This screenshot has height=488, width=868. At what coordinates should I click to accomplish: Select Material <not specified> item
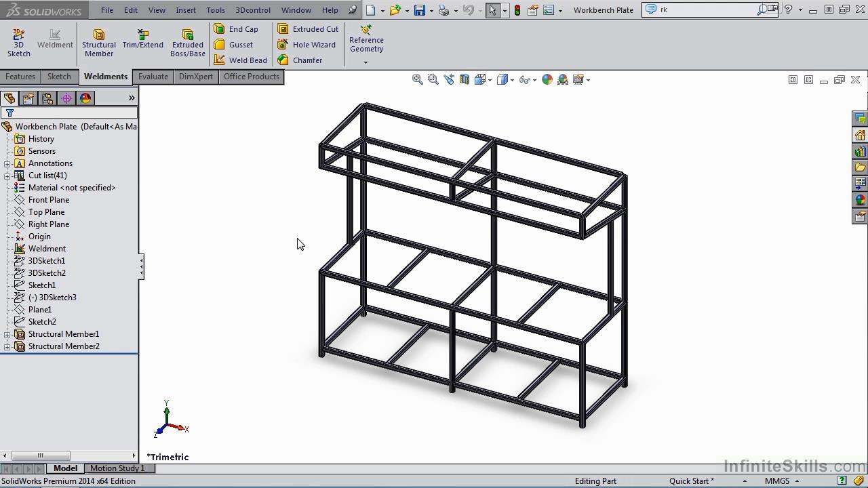tap(72, 188)
